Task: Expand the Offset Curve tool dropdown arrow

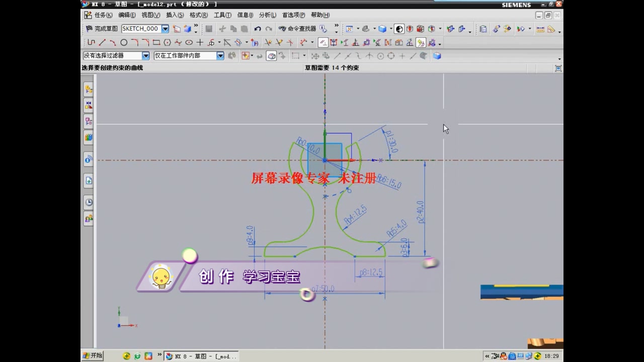Action: click(219, 43)
